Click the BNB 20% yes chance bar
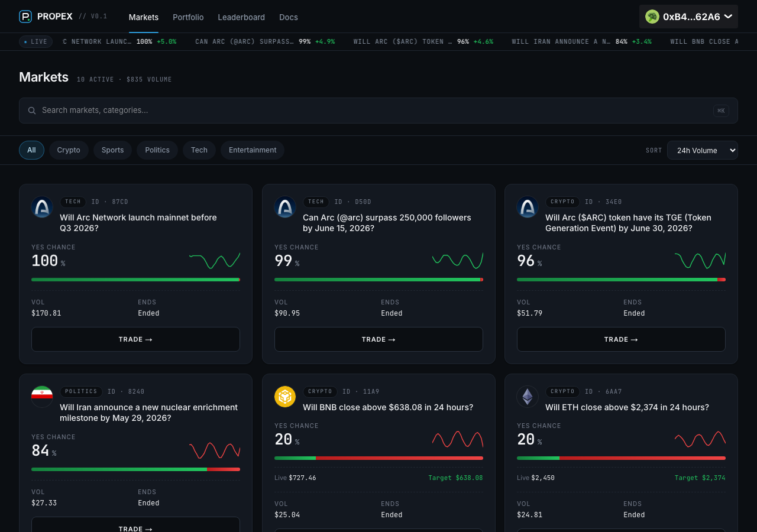 pyautogui.click(x=378, y=458)
